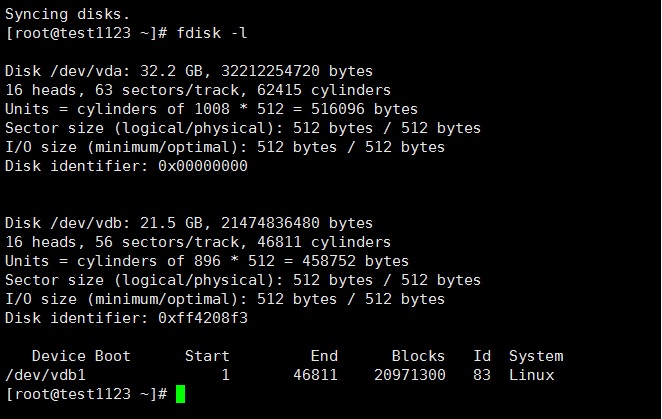The image size is (662, 419).
Task: Click the 'End' column header
Action: pos(324,356)
